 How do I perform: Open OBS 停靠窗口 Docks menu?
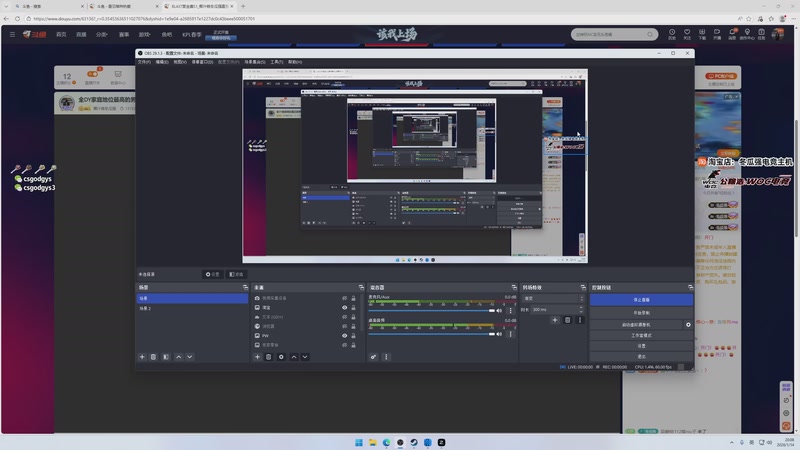point(203,62)
